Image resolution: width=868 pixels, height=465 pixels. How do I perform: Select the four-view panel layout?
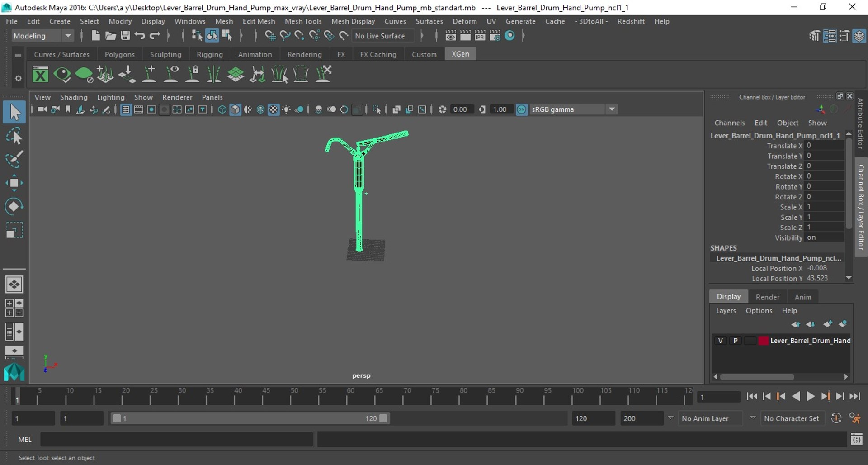tap(14, 308)
